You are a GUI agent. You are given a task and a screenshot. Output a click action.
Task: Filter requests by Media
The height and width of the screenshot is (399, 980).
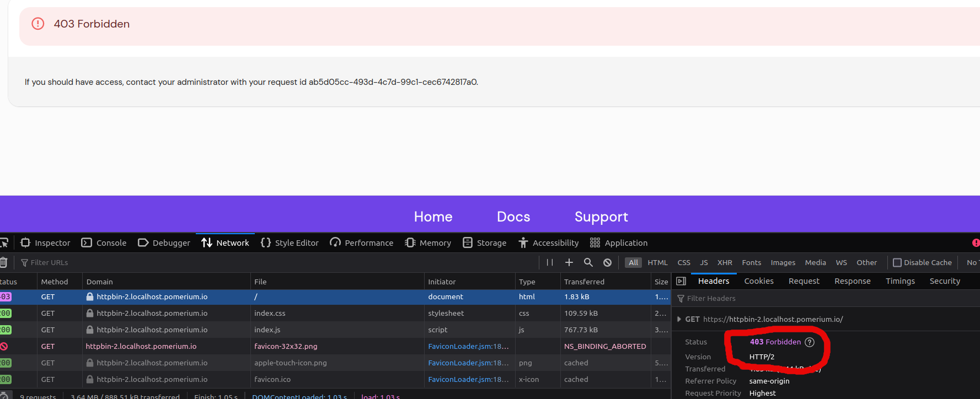pos(815,262)
